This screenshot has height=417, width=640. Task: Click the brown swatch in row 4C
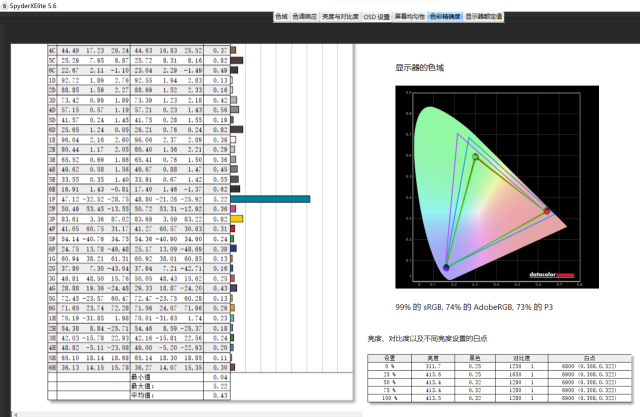tap(234, 49)
